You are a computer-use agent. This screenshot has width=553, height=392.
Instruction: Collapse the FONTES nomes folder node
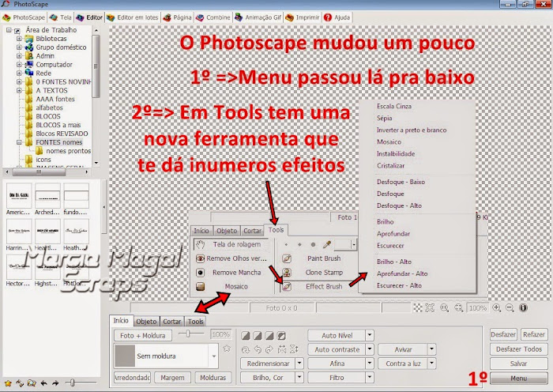(x=19, y=142)
